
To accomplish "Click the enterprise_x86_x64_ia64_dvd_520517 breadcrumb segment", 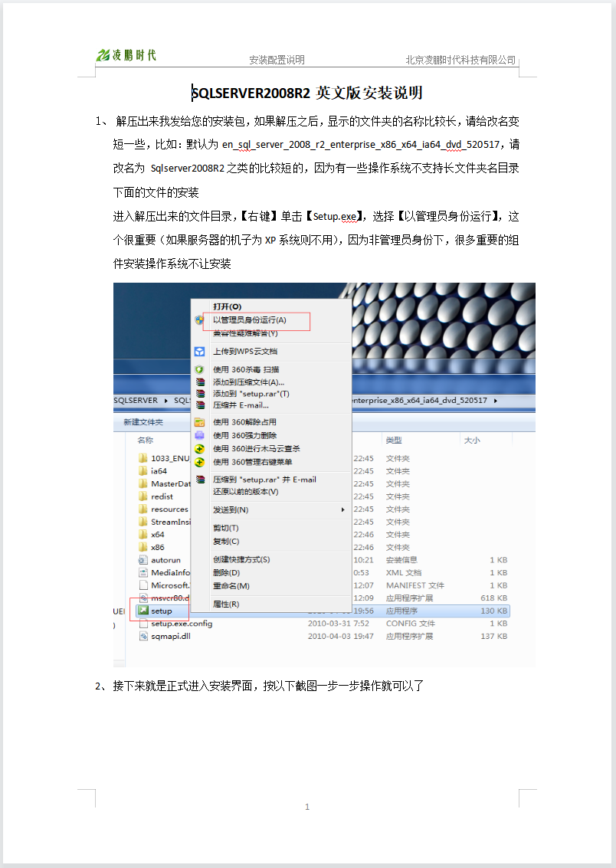I will tap(420, 400).
